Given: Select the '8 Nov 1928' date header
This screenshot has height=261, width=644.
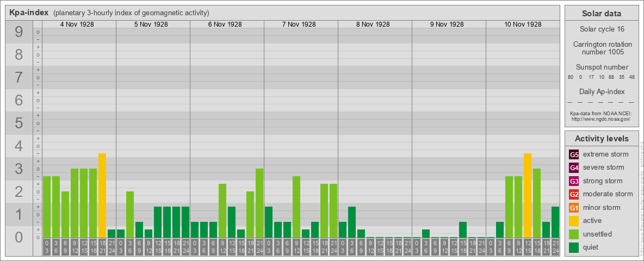Looking at the screenshot, I should click(373, 24).
